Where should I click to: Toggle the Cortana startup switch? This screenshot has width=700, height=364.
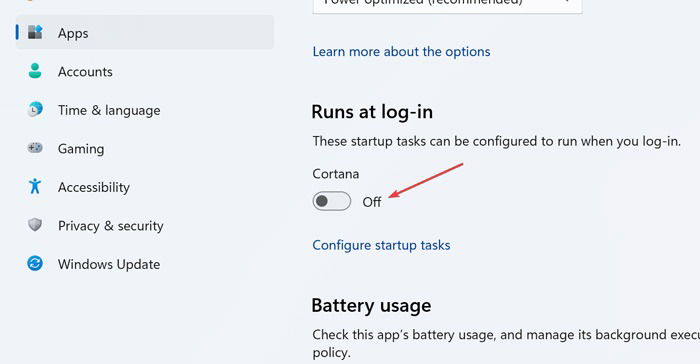(332, 201)
